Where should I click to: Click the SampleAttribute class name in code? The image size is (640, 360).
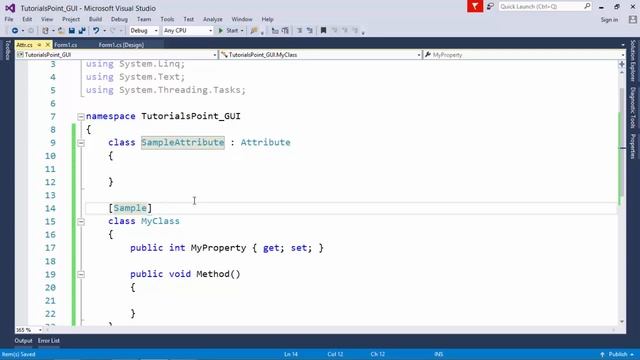182,142
